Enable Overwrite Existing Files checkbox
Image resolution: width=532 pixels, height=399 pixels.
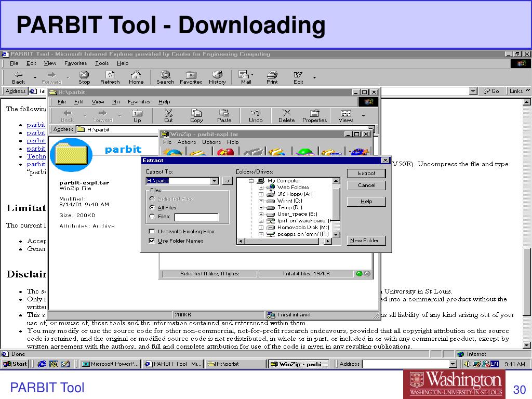[x=152, y=231]
